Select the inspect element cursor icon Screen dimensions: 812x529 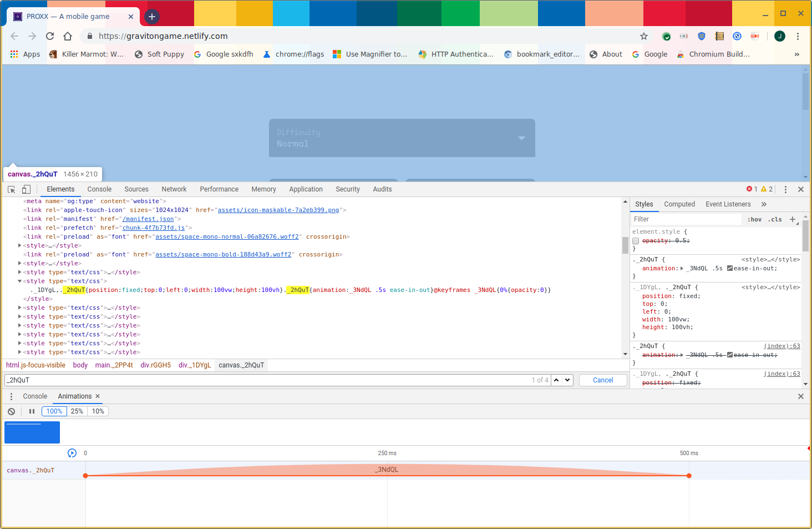coord(11,189)
